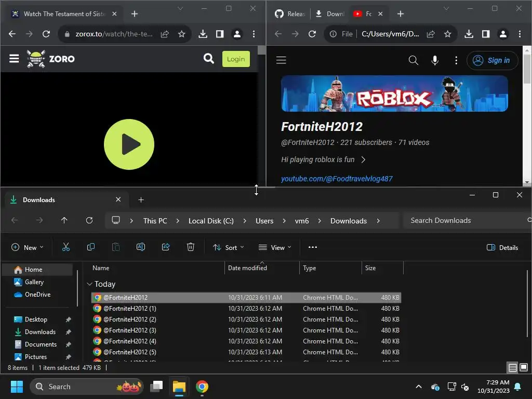Viewport: 532px width, 399px height.
Task: Open the New dropdown in File Explorer
Action: pos(27,247)
